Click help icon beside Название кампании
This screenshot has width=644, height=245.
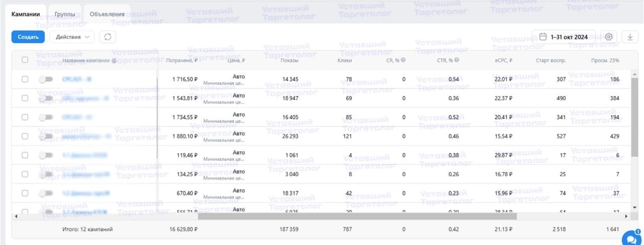[x=114, y=60]
